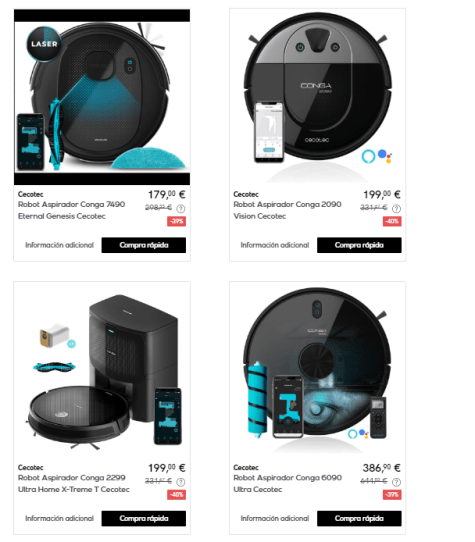The width and height of the screenshot is (475, 542).
Task: Click the -39% discount badge on Conga 6090
Action: 392,495
